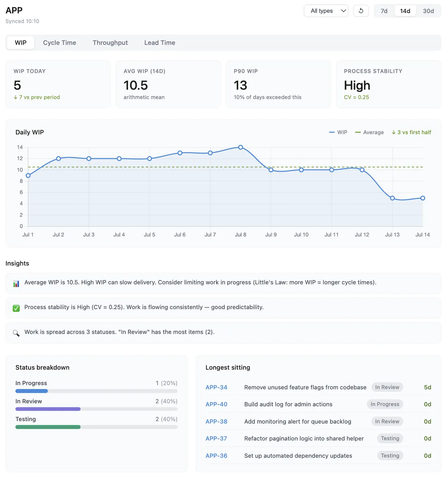Click the P90 WIP value 13

pos(240,85)
